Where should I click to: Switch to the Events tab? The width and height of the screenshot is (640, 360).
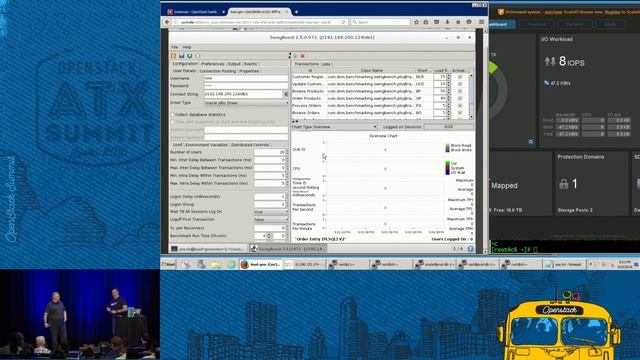tap(250, 64)
